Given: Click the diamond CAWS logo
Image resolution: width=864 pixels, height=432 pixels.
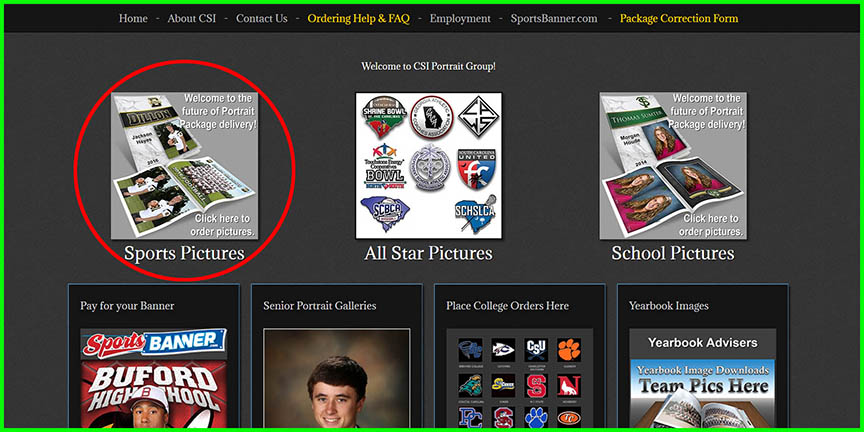Looking at the screenshot, I should point(478,117).
